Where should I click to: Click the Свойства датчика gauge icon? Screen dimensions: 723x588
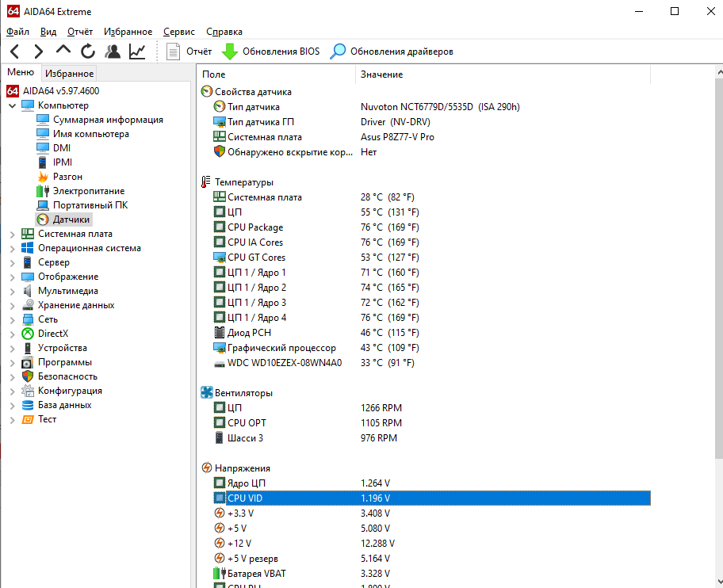pyautogui.click(x=207, y=92)
